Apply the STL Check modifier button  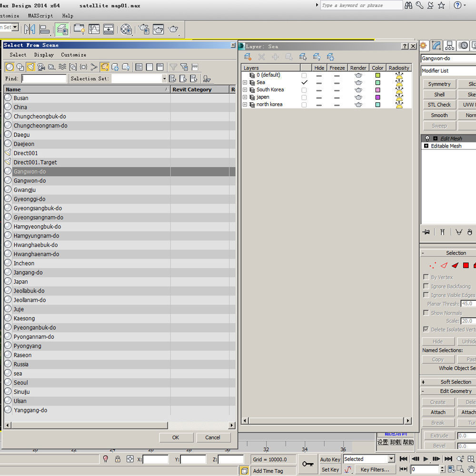click(439, 105)
